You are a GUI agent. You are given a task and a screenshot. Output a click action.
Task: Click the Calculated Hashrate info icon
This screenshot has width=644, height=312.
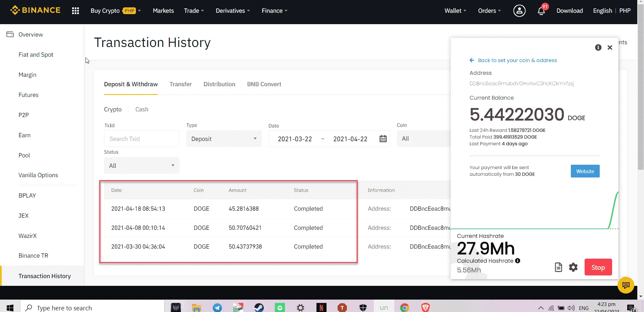point(517,261)
